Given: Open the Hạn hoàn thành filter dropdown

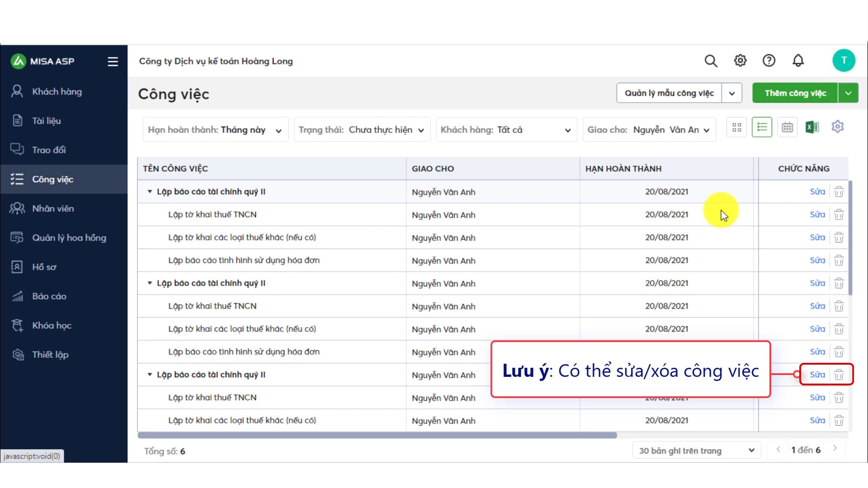Looking at the screenshot, I should (x=216, y=130).
